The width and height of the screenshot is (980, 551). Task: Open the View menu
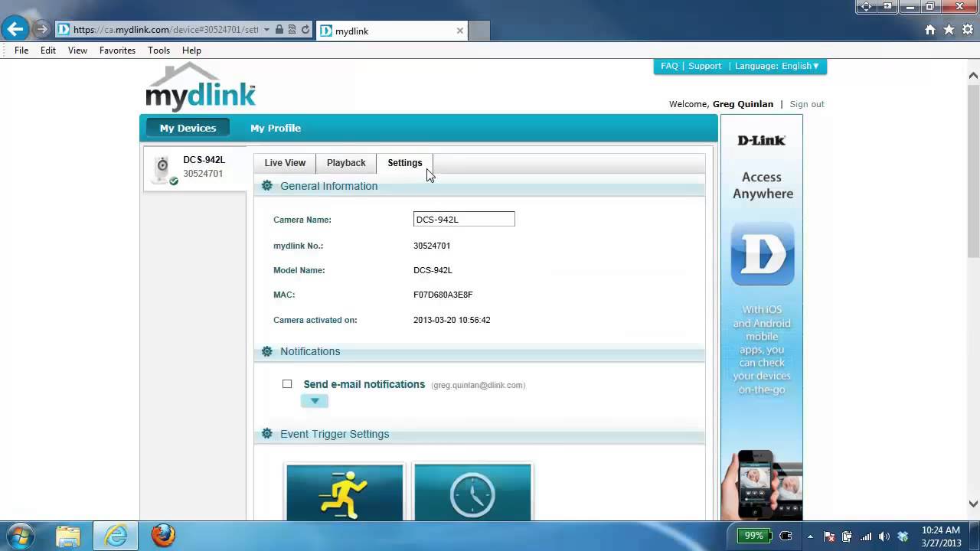[77, 51]
